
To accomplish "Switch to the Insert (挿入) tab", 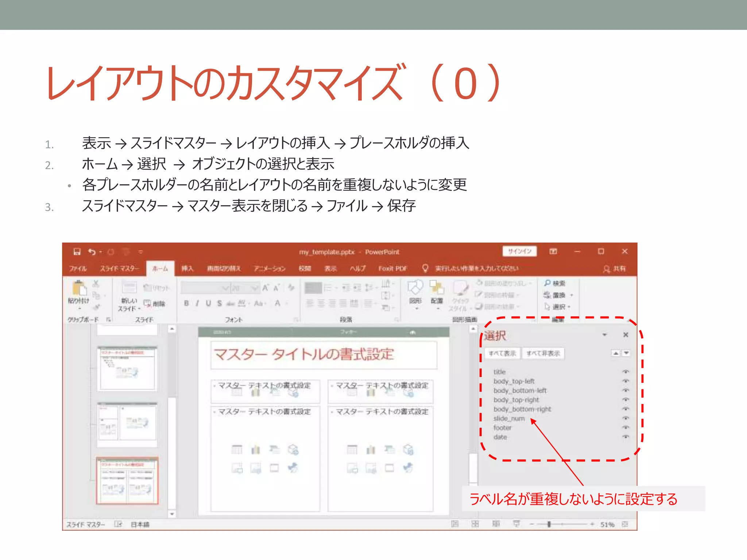I will tap(187, 269).
